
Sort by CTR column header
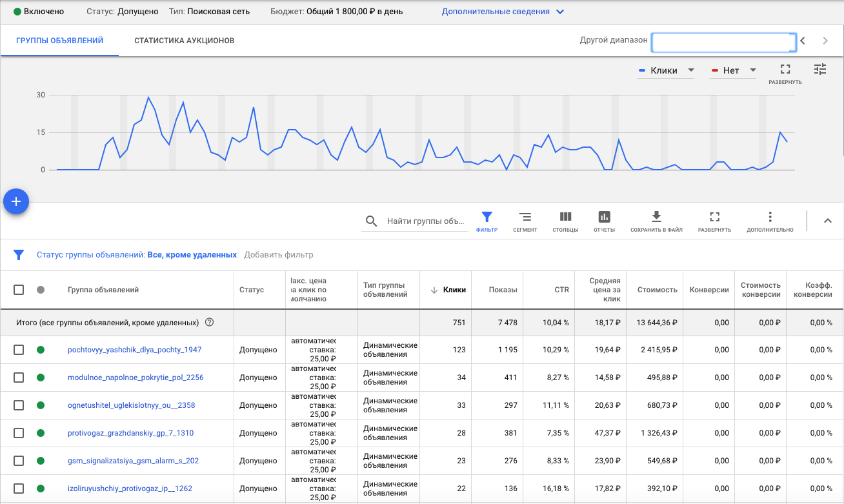pyautogui.click(x=561, y=290)
